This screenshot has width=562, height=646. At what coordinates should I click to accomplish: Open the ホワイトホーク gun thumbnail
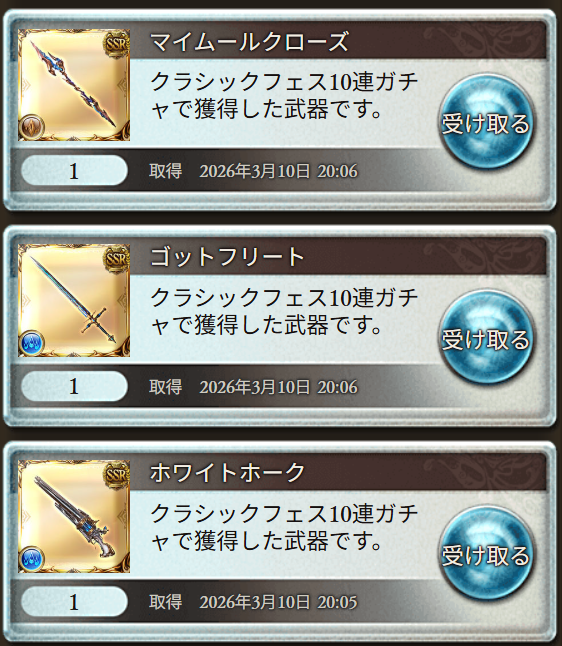click(x=74, y=517)
